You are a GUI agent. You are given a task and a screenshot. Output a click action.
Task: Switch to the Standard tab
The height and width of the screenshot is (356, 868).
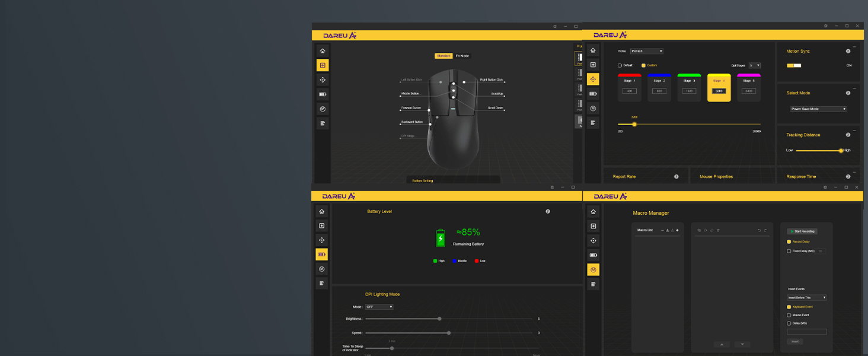click(443, 56)
